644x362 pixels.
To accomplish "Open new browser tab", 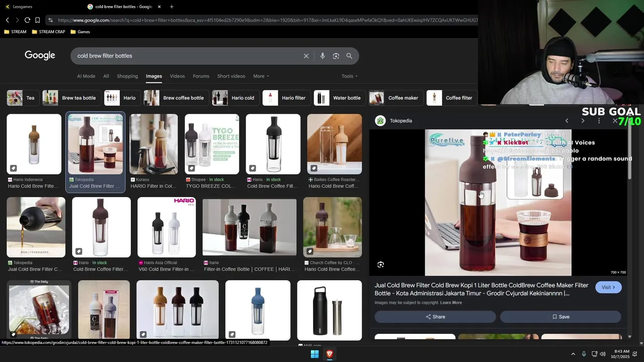I will click(172, 7).
